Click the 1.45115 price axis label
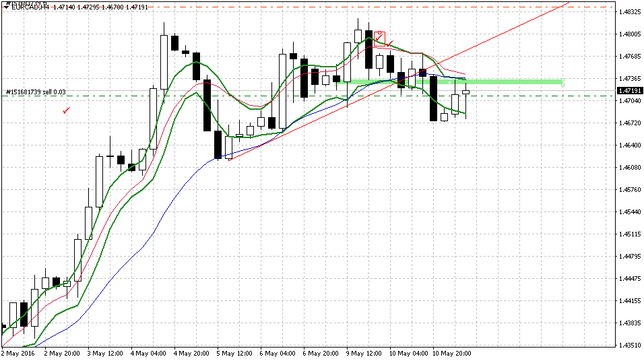The height and width of the screenshot is (361, 644). (x=629, y=234)
